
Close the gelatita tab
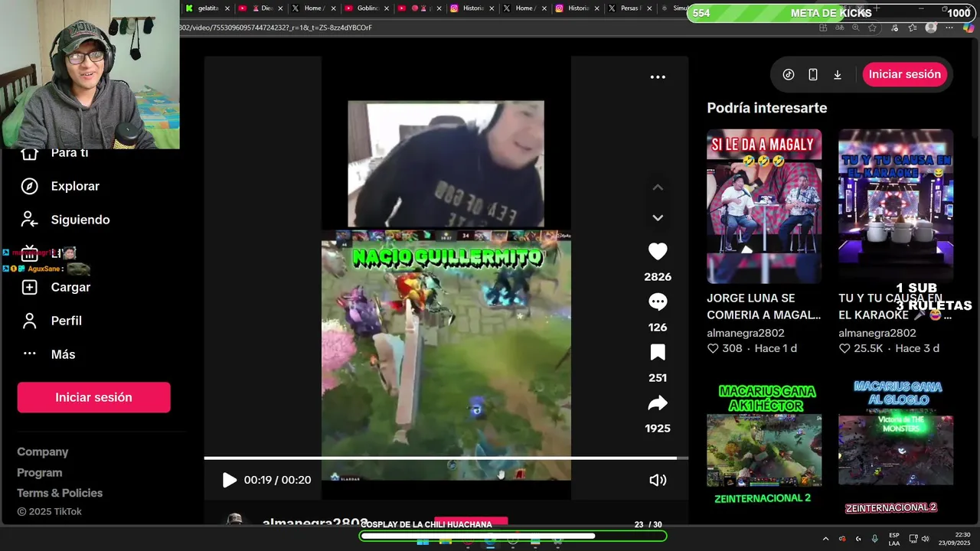point(227,8)
